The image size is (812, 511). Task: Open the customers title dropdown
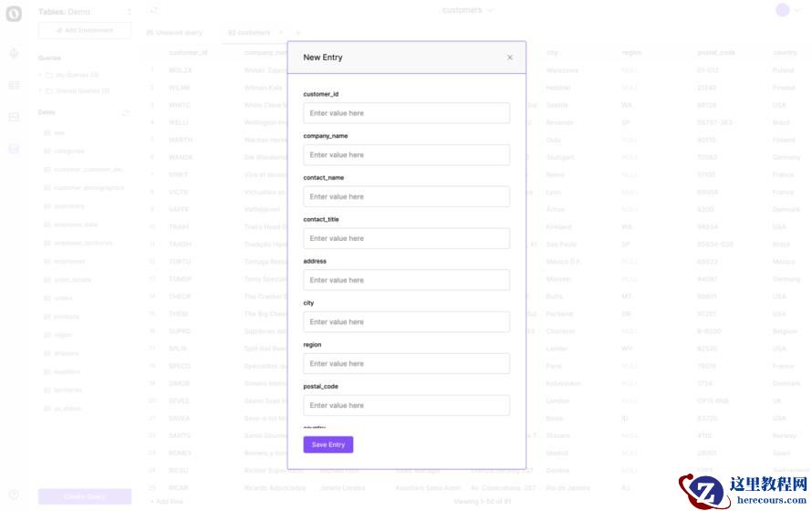pyautogui.click(x=467, y=10)
